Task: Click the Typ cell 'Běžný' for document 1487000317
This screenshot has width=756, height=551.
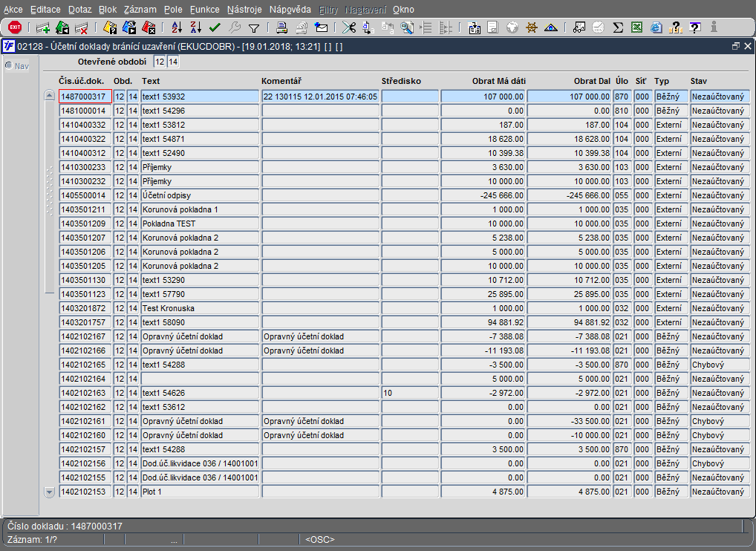Action: click(671, 97)
